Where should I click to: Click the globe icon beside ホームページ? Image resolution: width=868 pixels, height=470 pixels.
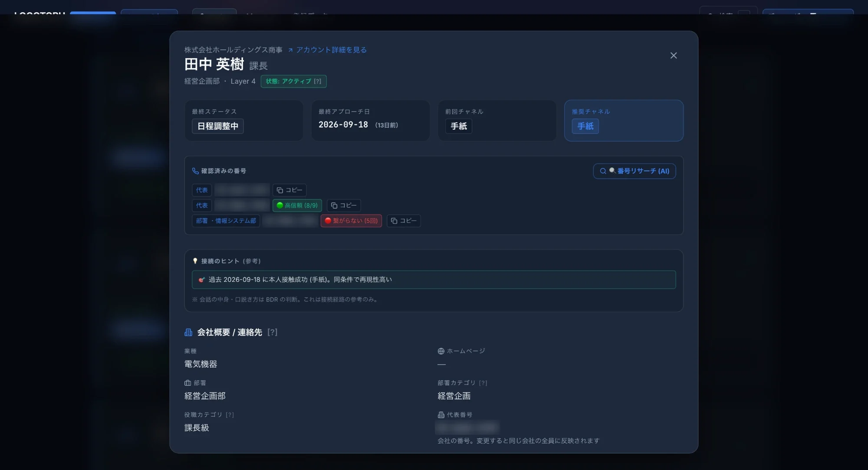(x=441, y=351)
